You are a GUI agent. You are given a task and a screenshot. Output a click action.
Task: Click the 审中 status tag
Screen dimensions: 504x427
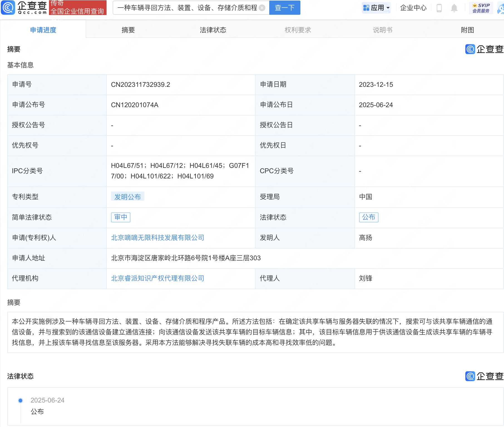[x=121, y=217]
